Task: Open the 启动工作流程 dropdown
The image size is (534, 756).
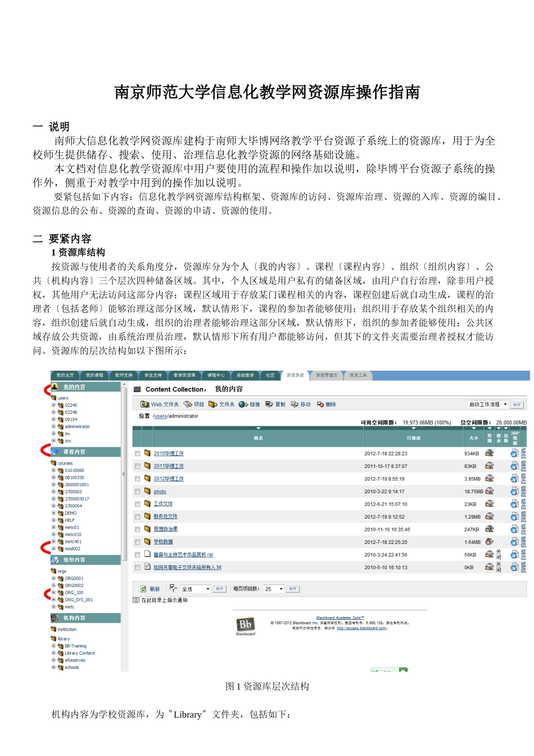Action: pyautogui.click(x=487, y=404)
